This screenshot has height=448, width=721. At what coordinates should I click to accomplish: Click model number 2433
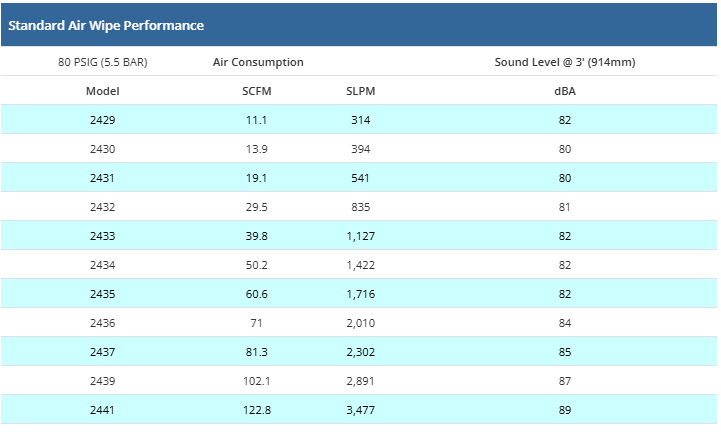coord(104,236)
